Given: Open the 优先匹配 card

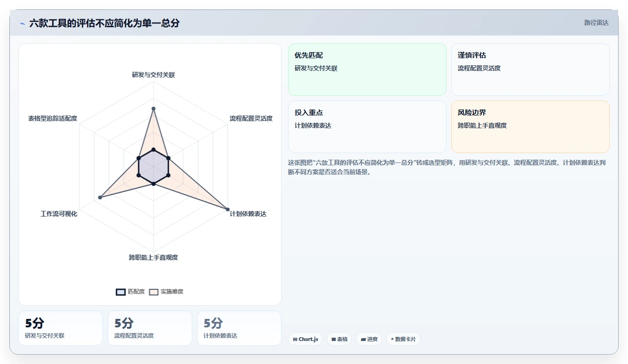Looking at the screenshot, I should [x=367, y=70].
